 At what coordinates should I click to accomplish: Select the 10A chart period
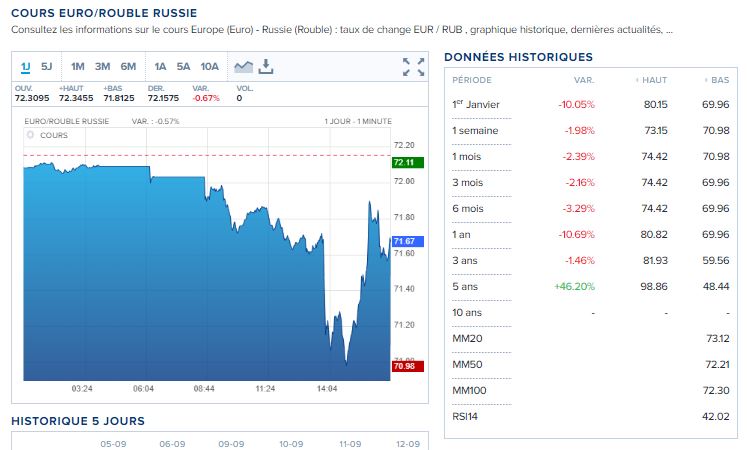[209, 67]
